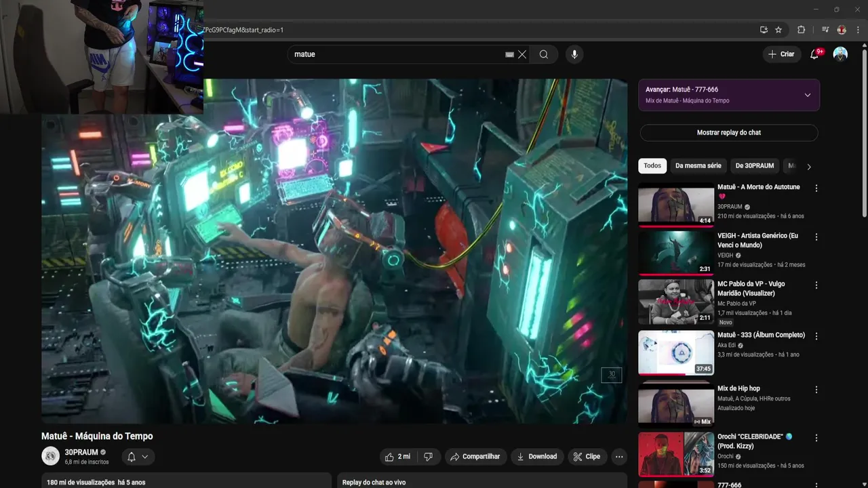868x488 pixels.
Task: Open menu for Matuê 333 album video
Action: [x=816, y=336]
